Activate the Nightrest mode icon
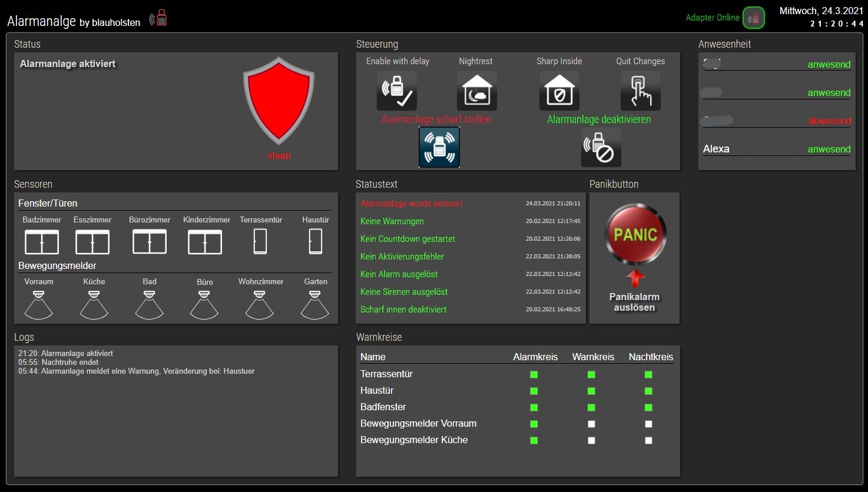The height and width of the screenshot is (492, 868). click(477, 91)
